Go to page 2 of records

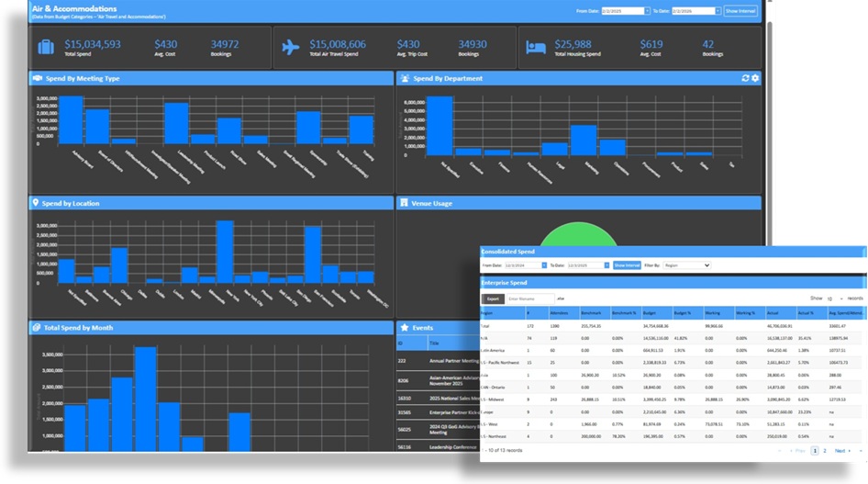click(824, 451)
